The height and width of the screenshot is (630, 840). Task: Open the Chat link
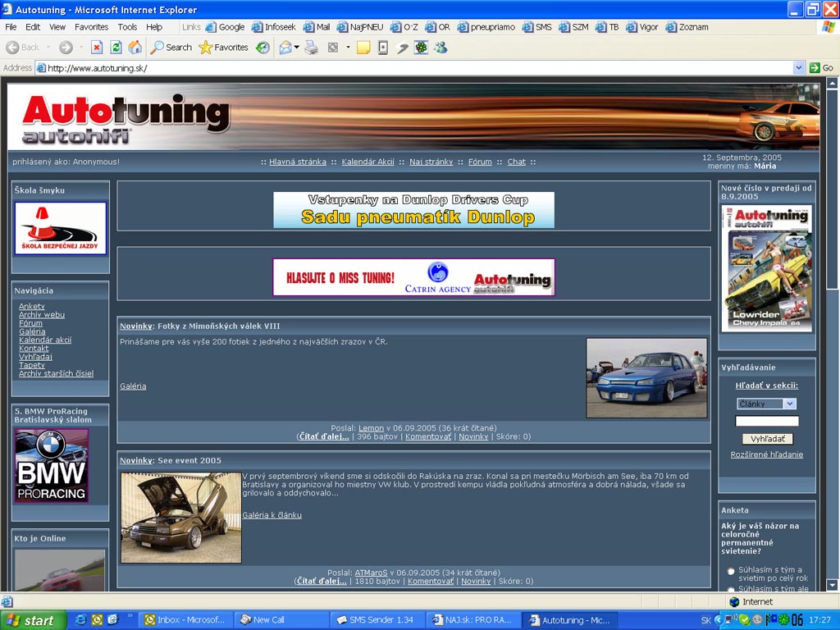pos(517,162)
